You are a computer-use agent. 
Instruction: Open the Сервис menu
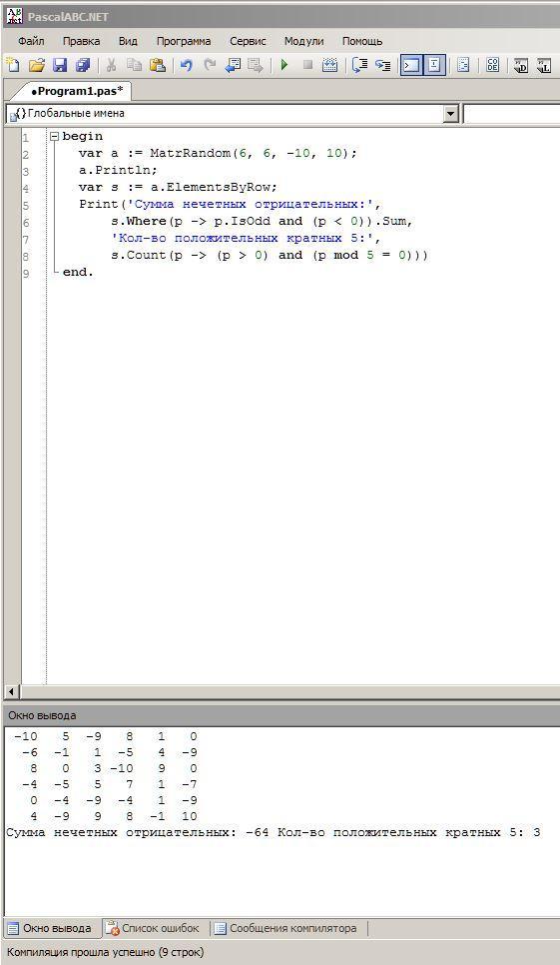click(248, 41)
